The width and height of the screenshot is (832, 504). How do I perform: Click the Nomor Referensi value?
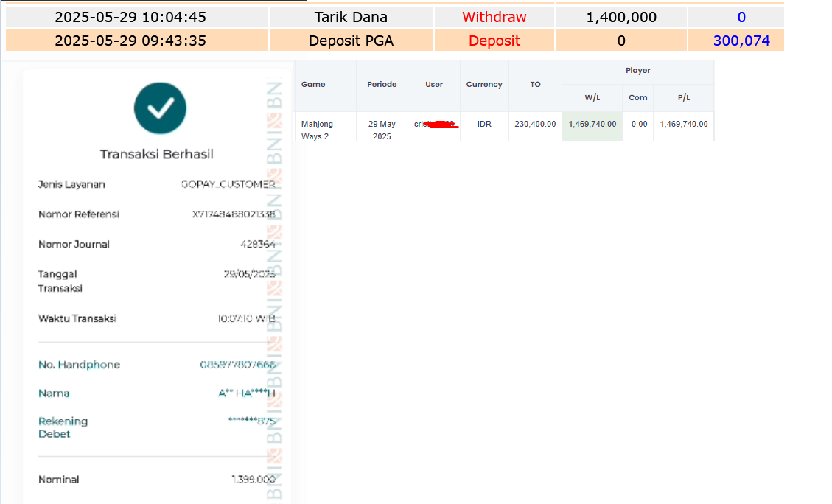pos(234,214)
